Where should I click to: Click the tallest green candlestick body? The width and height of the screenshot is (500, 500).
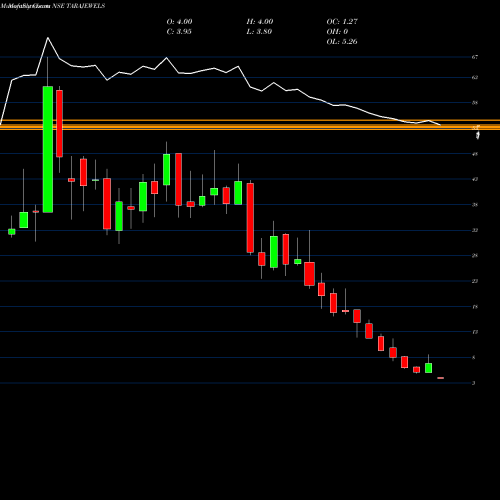click(x=48, y=149)
